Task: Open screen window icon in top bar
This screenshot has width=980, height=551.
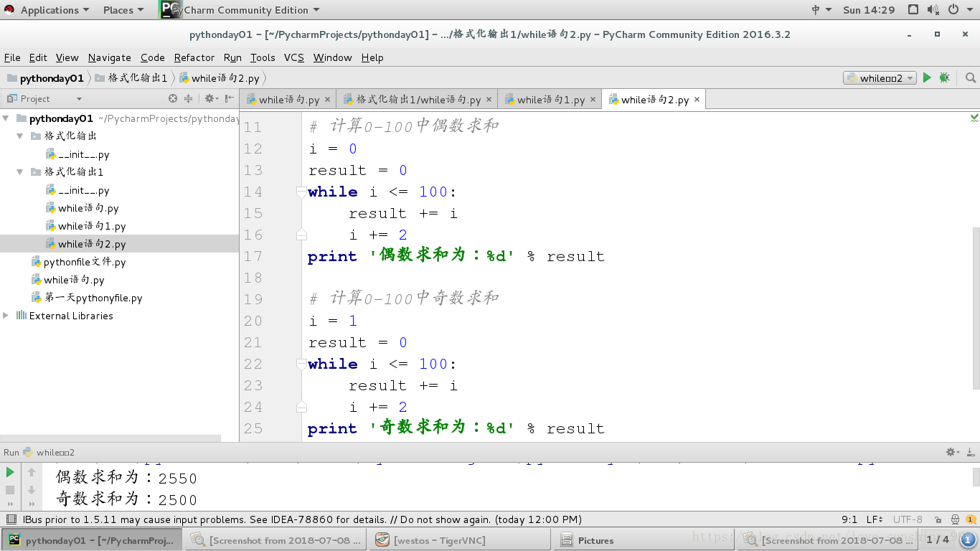Action: point(913,10)
